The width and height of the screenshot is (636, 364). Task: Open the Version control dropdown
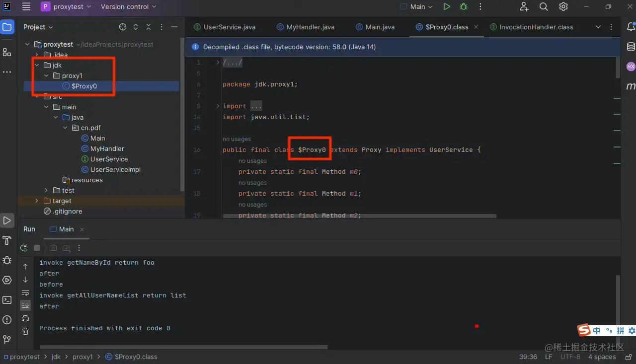point(128,6)
